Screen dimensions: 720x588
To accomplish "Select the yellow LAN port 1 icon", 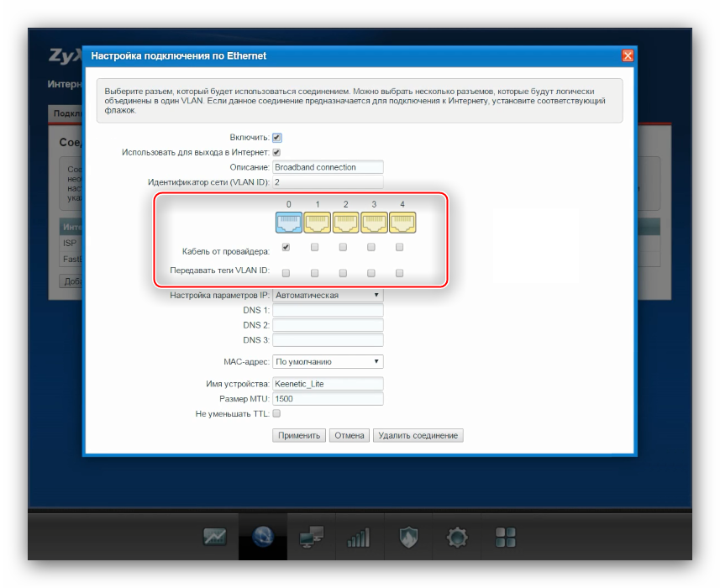I will pyautogui.click(x=318, y=222).
